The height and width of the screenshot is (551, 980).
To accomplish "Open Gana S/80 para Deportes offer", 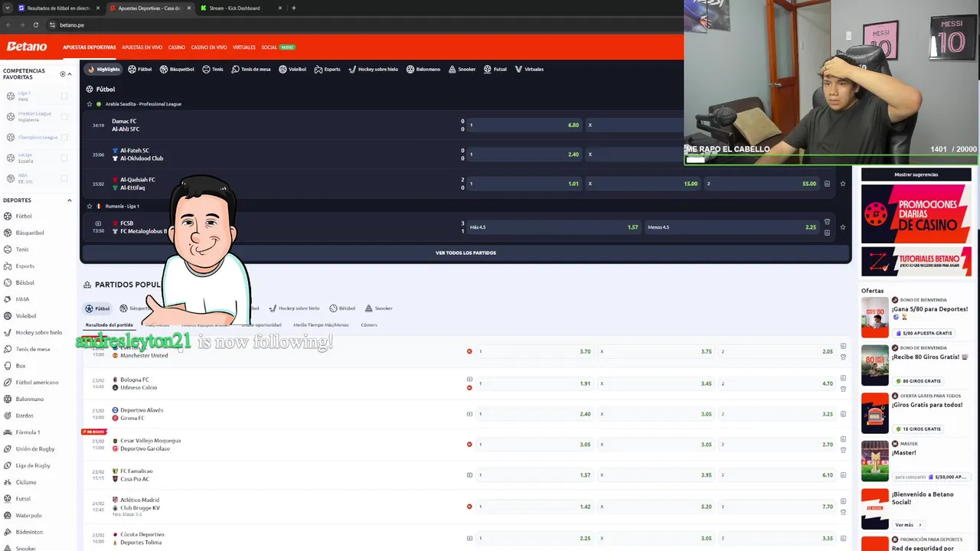I will (x=916, y=317).
